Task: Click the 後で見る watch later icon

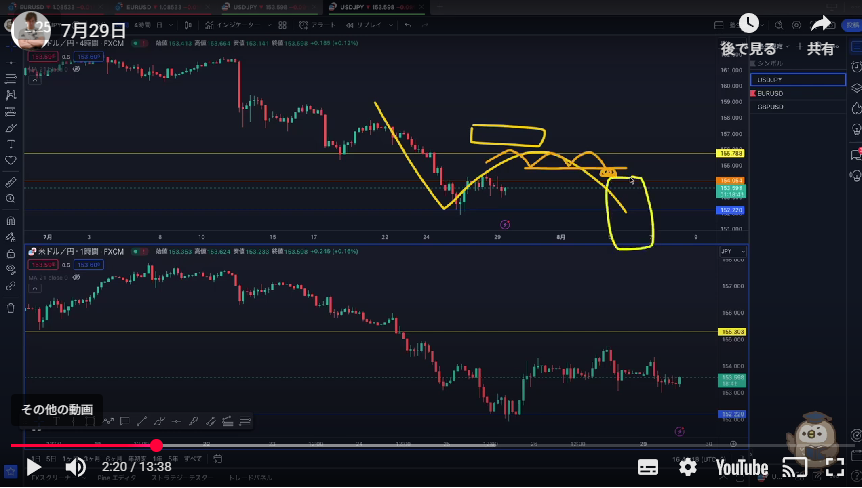Action: point(748,25)
